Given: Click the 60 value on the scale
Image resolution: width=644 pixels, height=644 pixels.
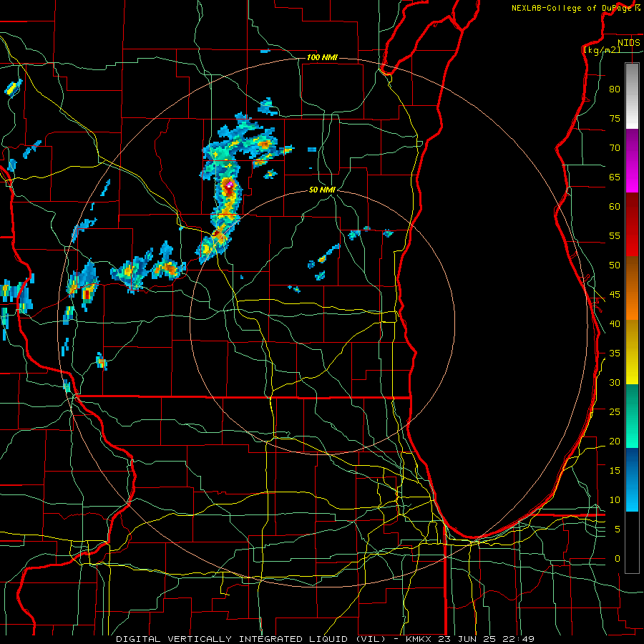Looking at the screenshot, I should (615, 207).
